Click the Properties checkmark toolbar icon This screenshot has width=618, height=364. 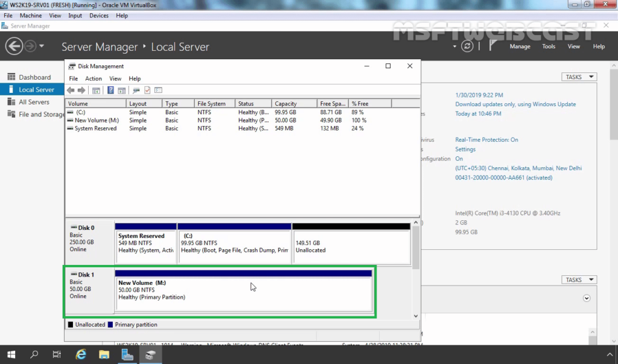coord(147,91)
